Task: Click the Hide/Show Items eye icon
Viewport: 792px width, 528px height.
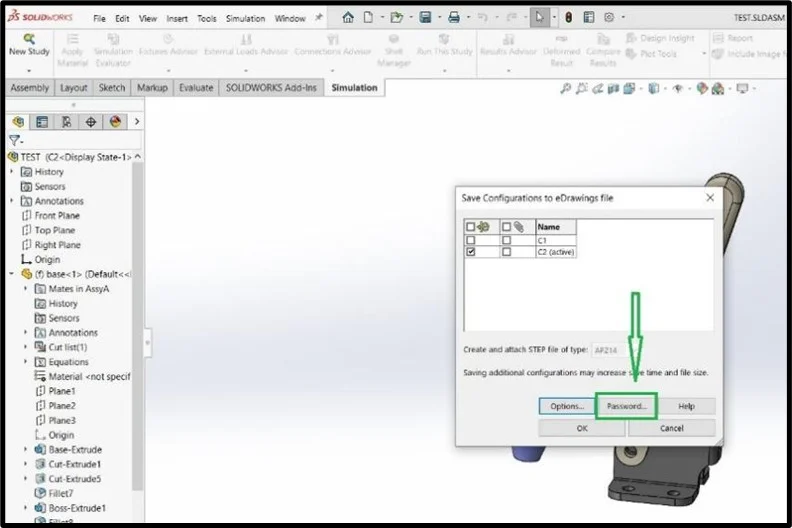Action: (x=678, y=89)
